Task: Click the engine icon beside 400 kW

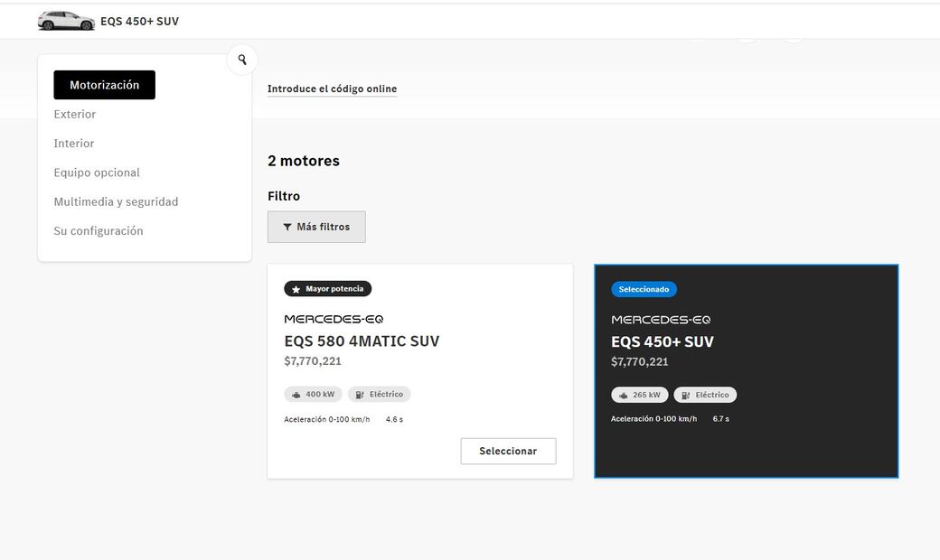Action: 295,395
